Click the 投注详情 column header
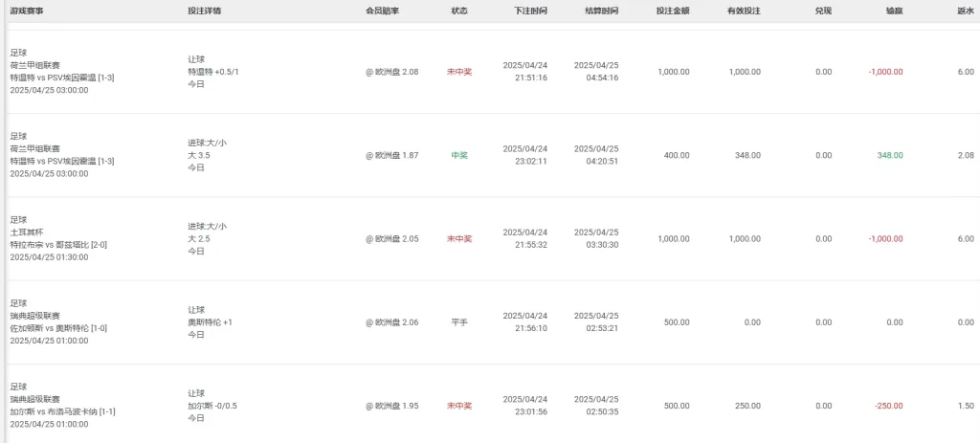Viewport: 980px width, 443px height. point(204,11)
